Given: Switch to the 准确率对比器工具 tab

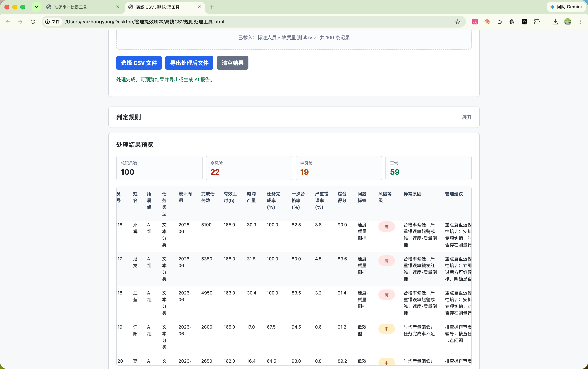Looking at the screenshot, I should 83,7.
